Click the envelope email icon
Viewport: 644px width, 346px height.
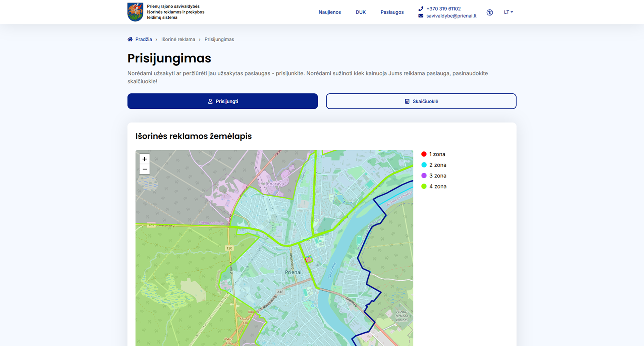click(421, 16)
